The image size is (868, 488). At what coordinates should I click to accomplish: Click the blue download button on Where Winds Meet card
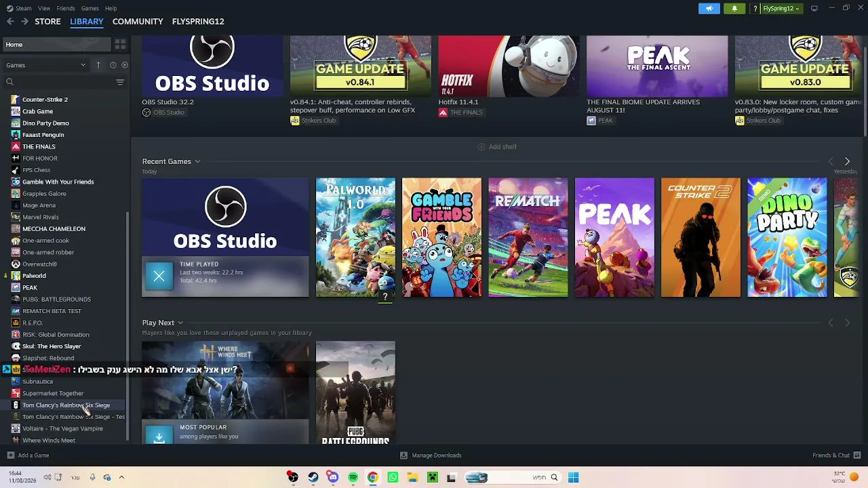tap(159, 435)
